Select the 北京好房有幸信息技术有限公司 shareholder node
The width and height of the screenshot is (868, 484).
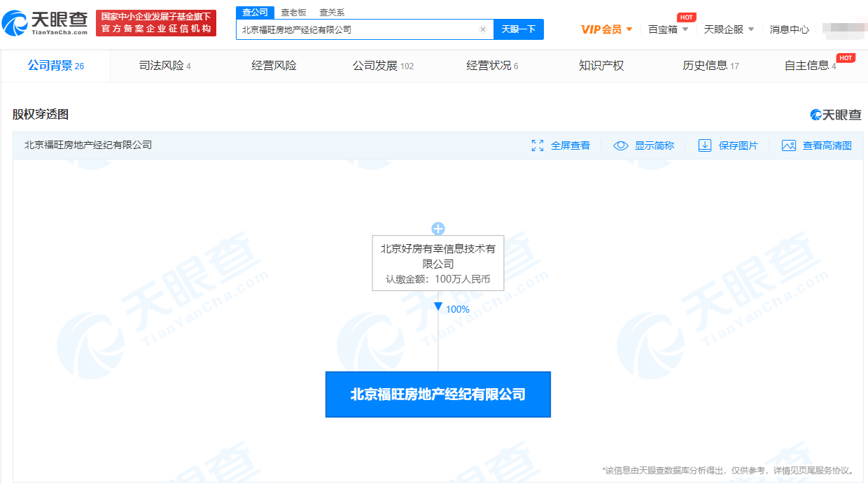438,263
